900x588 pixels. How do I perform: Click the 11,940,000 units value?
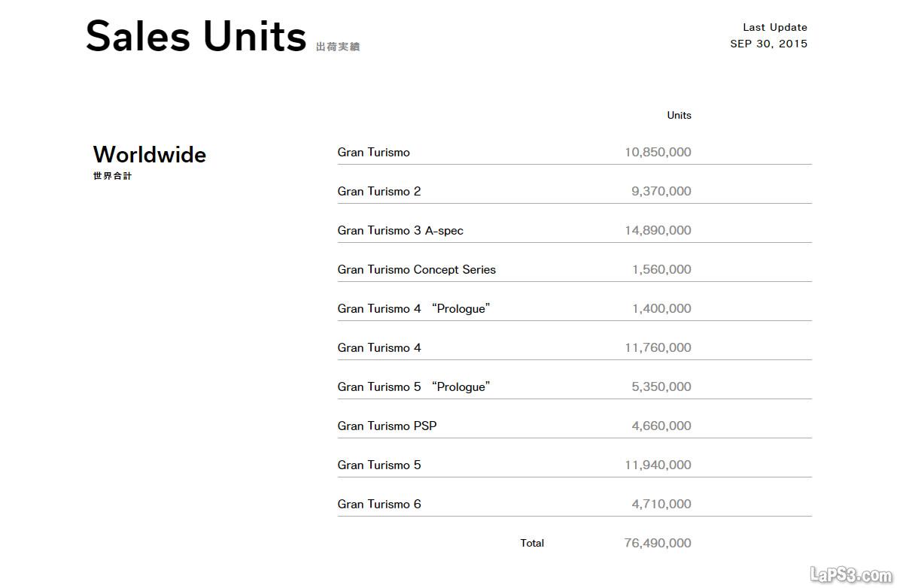[x=657, y=465]
